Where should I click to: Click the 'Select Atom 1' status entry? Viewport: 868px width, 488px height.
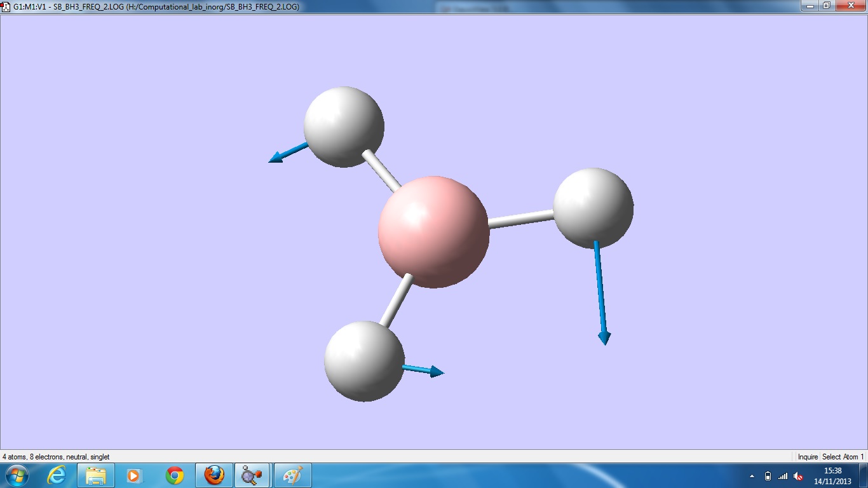[843, 457]
